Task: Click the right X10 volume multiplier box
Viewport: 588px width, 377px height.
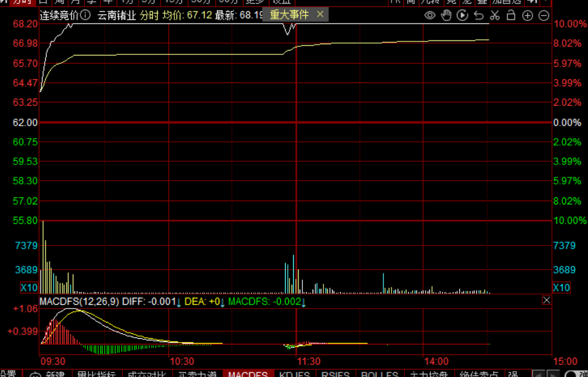Action: (x=562, y=288)
